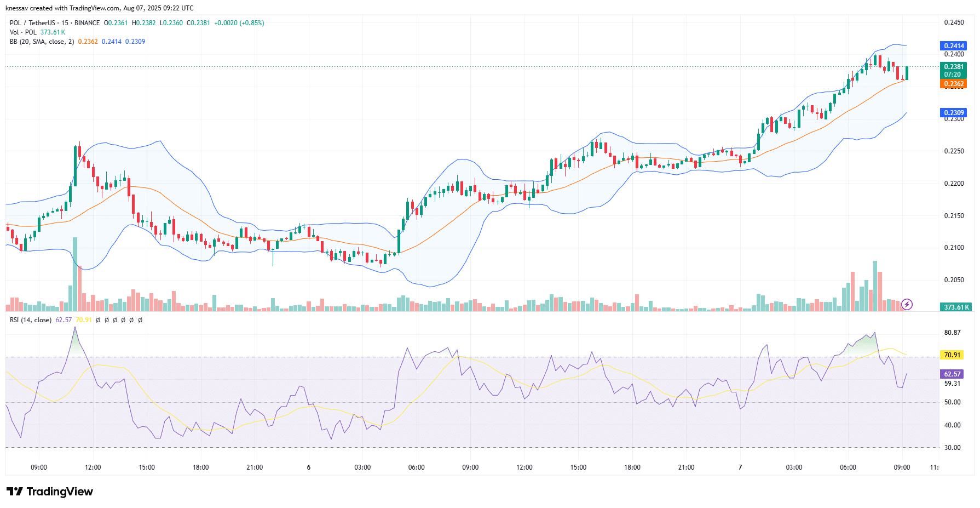Click the TradingView logo
Image resolution: width=980 pixels, height=508 pixels.
50,492
